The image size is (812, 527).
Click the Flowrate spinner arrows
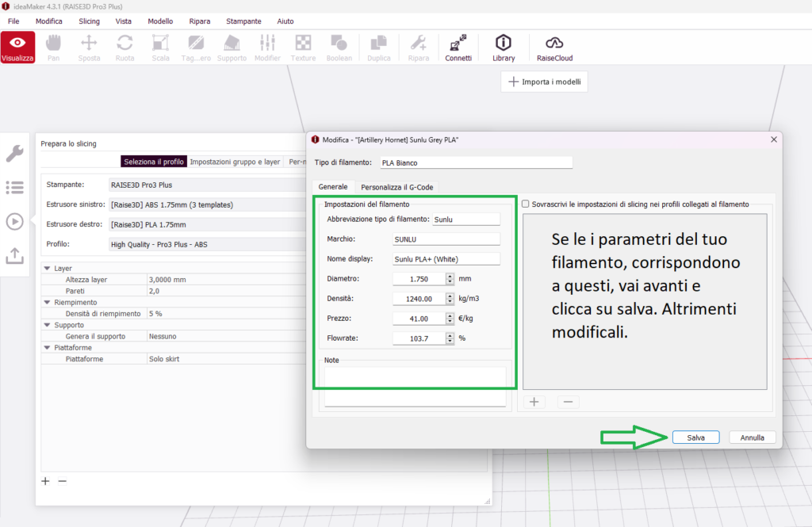pyautogui.click(x=450, y=338)
